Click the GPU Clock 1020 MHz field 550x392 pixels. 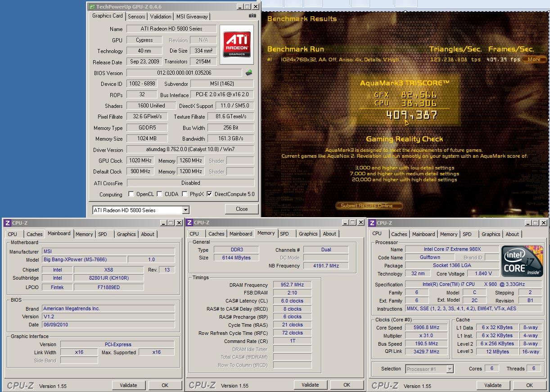coord(140,160)
